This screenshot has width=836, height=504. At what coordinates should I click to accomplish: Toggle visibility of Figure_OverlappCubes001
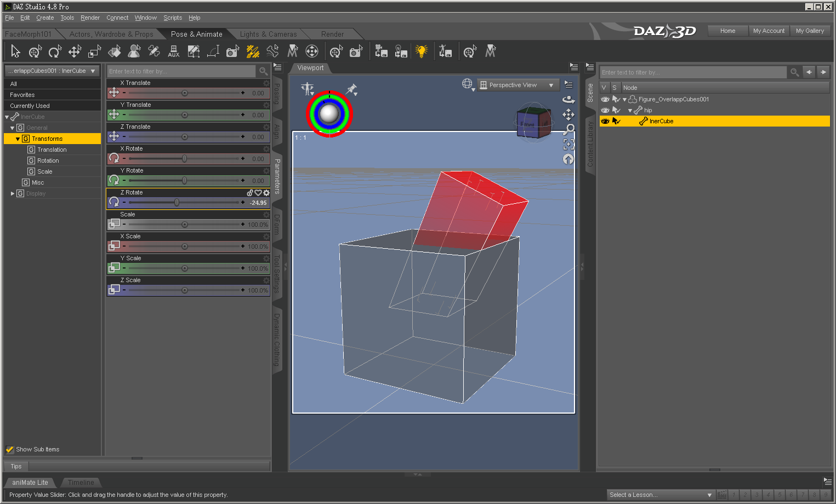click(605, 99)
